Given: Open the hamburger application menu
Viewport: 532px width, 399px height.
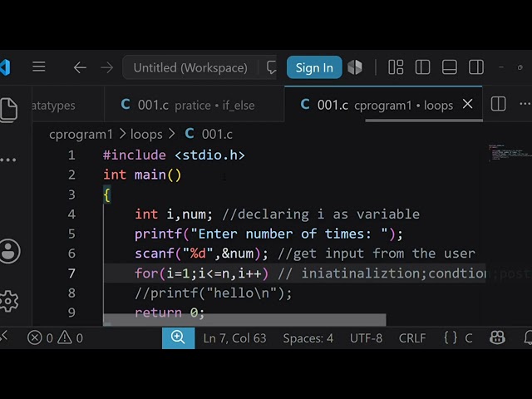Looking at the screenshot, I should [x=39, y=66].
